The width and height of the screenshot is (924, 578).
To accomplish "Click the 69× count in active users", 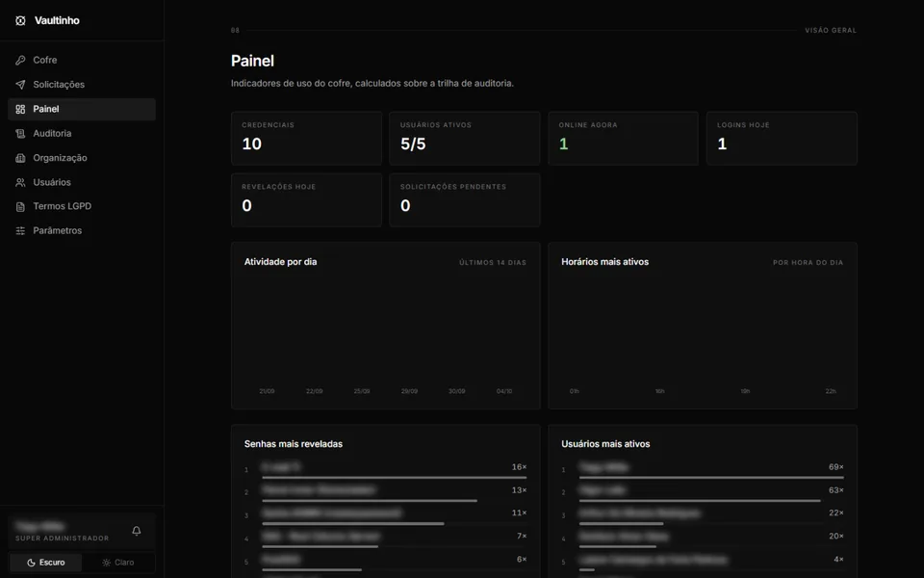I will point(836,467).
